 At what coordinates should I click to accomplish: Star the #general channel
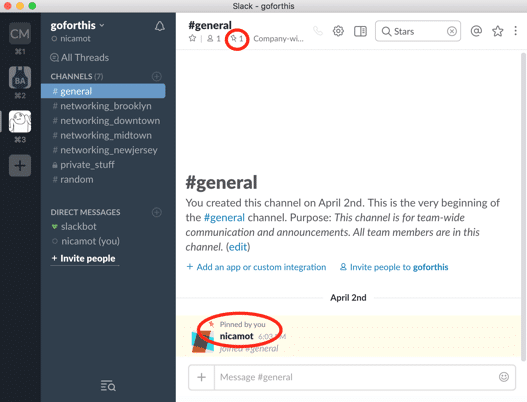(192, 38)
